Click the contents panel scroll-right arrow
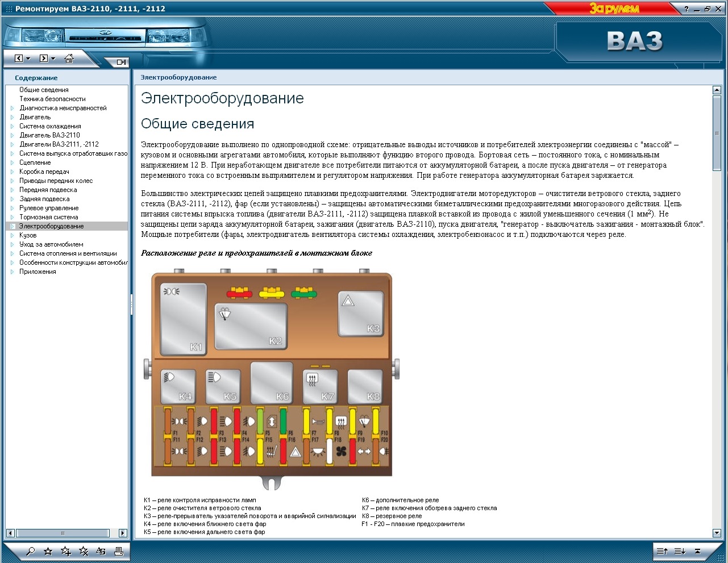 pos(123,533)
